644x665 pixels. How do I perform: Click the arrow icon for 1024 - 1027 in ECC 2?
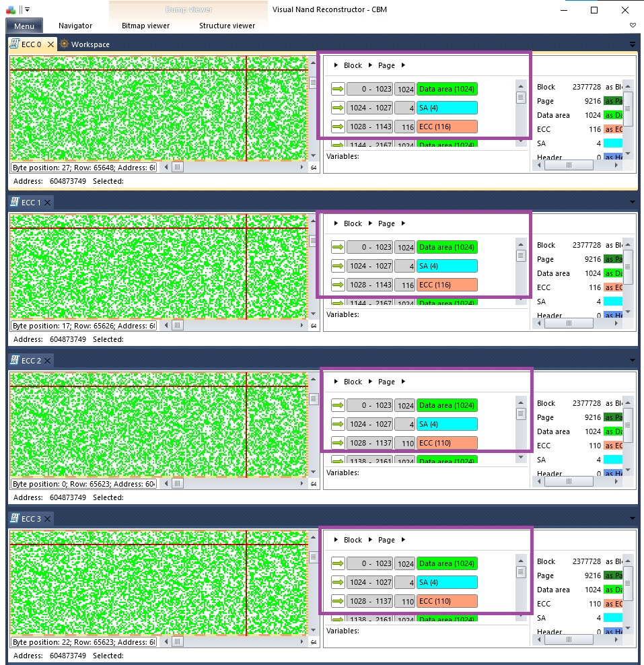pos(338,424)
